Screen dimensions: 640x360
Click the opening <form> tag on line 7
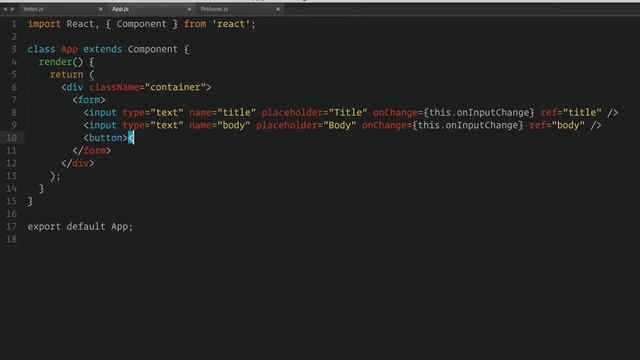pyautogui.click(x=89, y=100)
